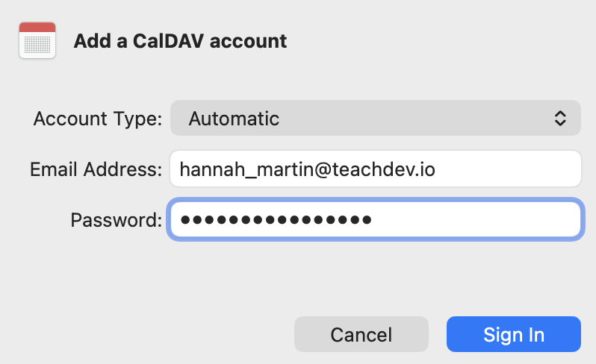
Task: Click the "Email Address:" label
Action: (x=96, y=169)
